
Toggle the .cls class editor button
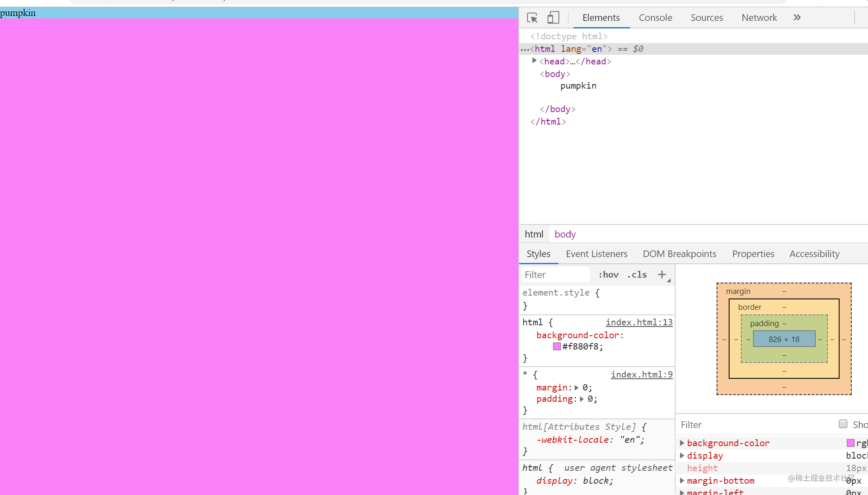click(637, 275)
